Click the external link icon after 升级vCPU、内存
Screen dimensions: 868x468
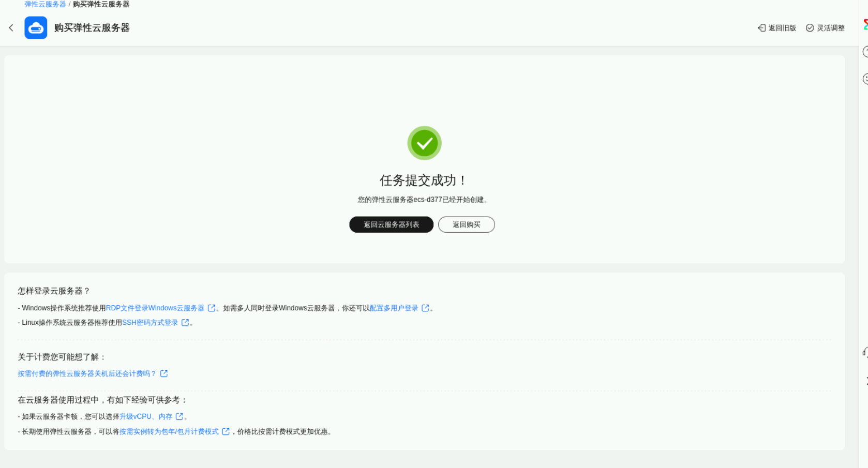point(179,417)
